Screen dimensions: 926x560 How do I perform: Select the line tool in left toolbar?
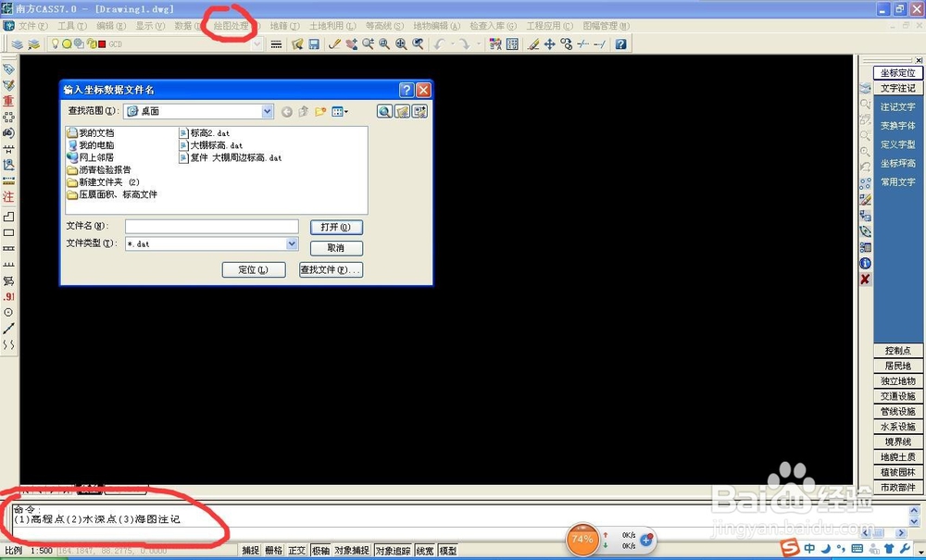(8, 329)
